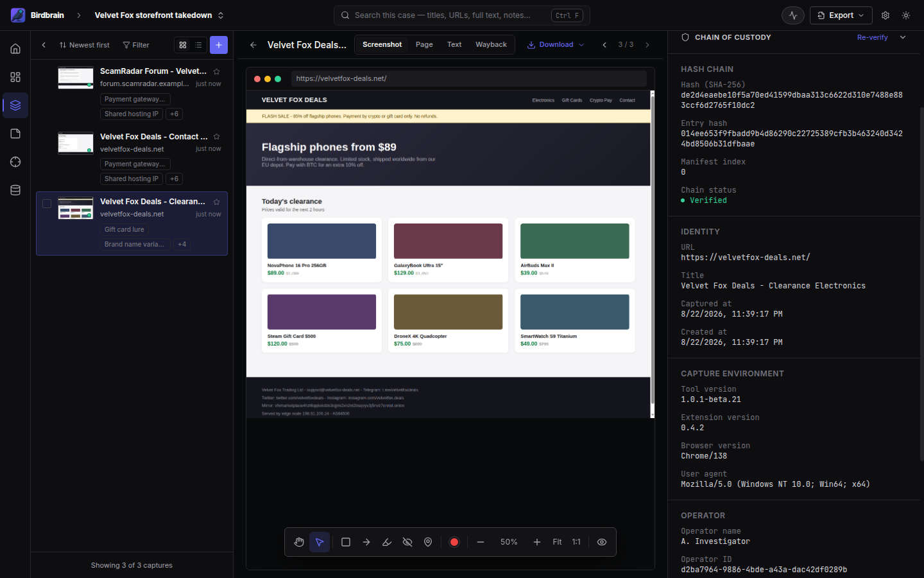924x578 pixels.
Task: Expand +6 tags on ScamRadar capture
Action: point(174,114)
